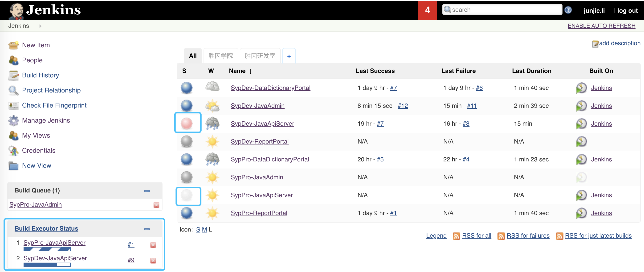The image size is (644, 272).
Task: Stop SypDev-JavaApiServer build on executor 2
Action: [x=153, y=260]
